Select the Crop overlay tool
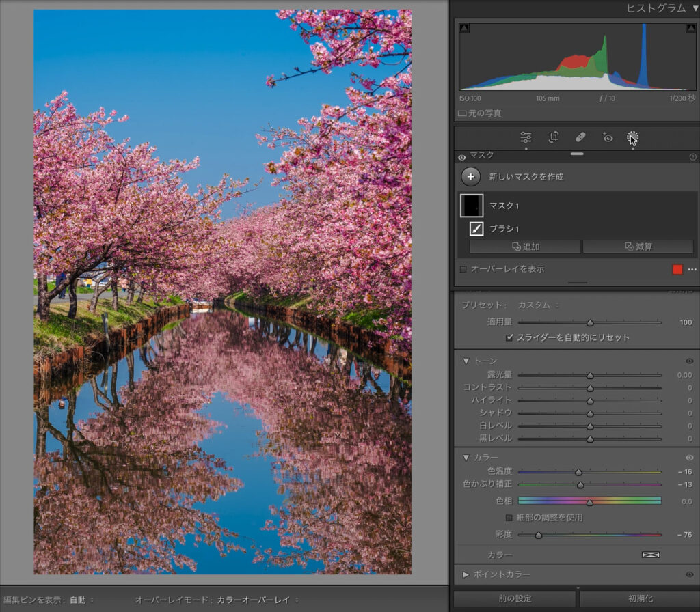This screenshot has height=612, width=700. tap(553, 137)
